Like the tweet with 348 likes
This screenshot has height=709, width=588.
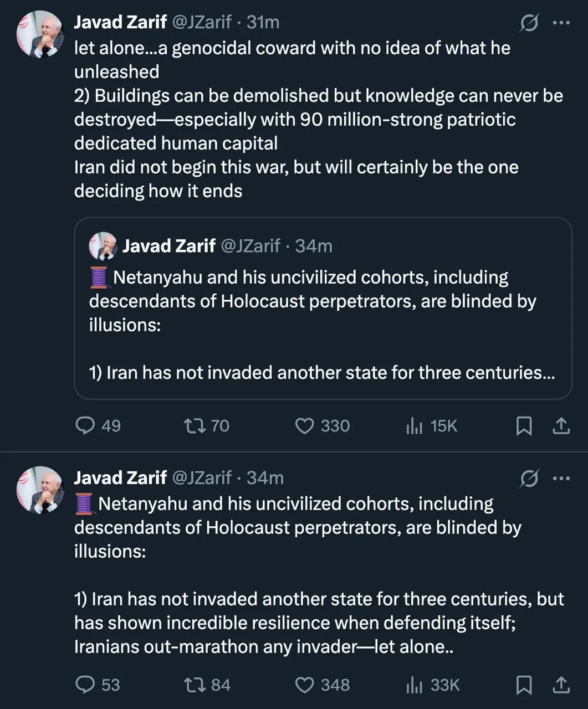[304, 685]
